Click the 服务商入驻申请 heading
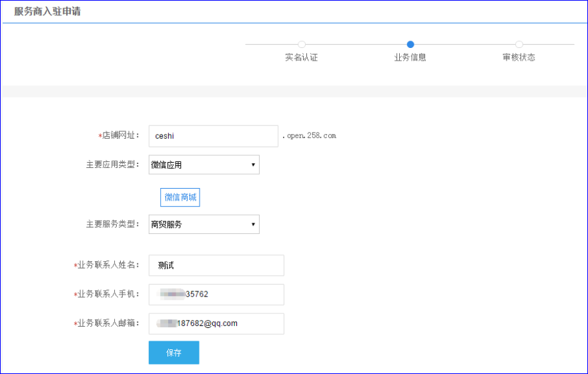Screen dimensions: 588x374 47,11
